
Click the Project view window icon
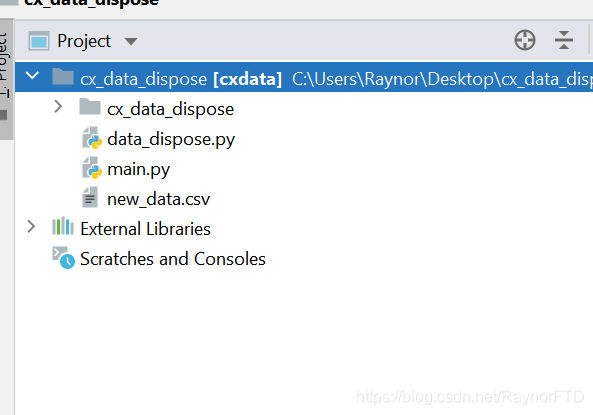pos(39,41)
